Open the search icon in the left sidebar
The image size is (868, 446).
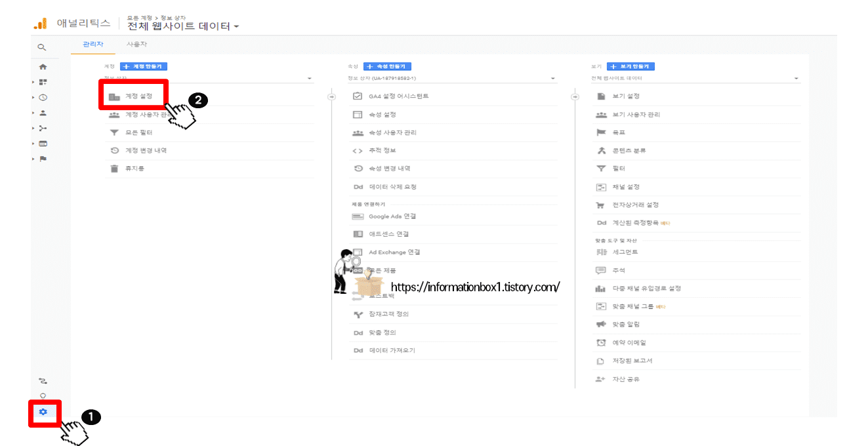[43, 47]
